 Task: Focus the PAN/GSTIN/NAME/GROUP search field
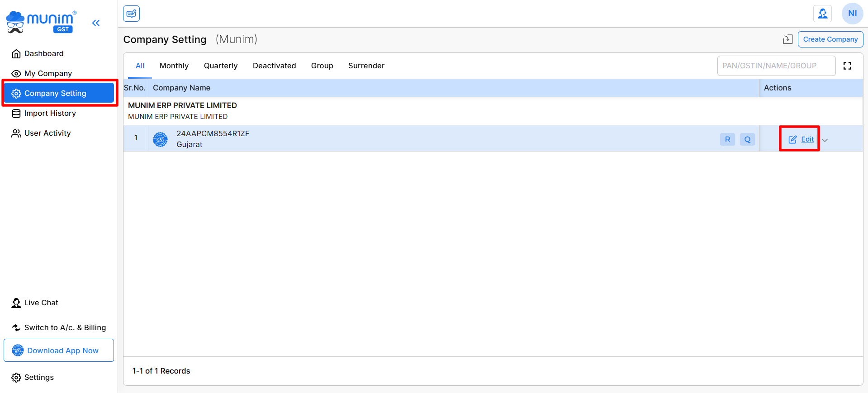(776, 66)
